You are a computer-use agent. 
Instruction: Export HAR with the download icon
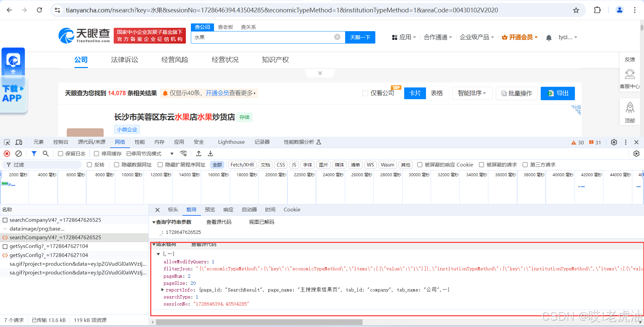click(210, 153)
